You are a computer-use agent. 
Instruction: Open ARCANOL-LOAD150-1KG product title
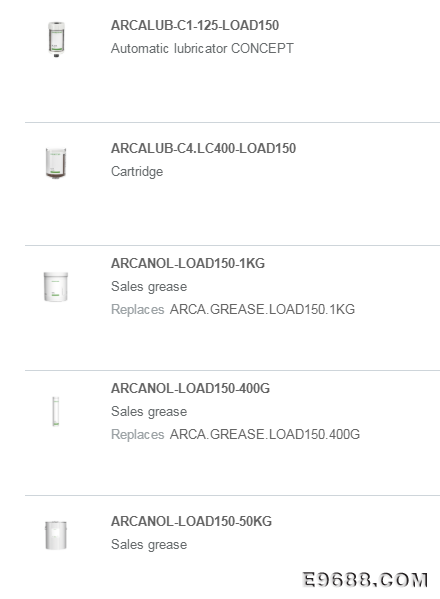tap(188, 263)
